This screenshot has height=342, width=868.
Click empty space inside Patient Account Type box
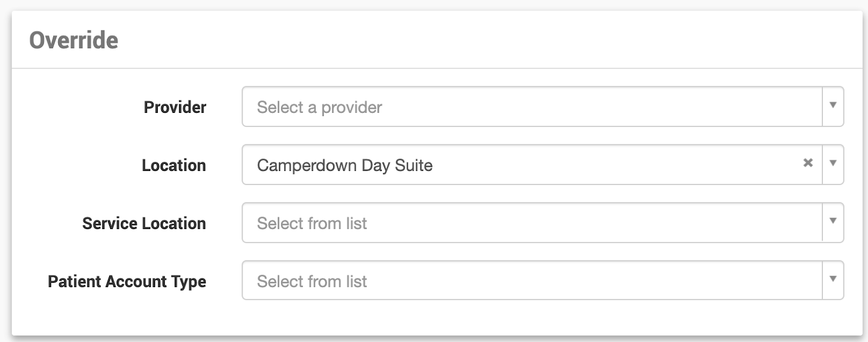[x=597, y=281]
